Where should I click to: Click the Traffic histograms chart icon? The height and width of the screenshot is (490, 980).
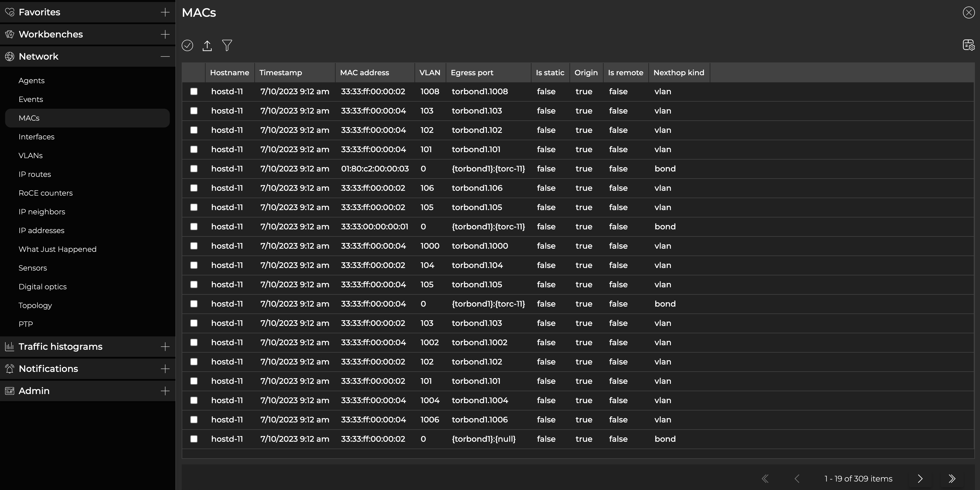pyautogui.click(x=10, y=346)
